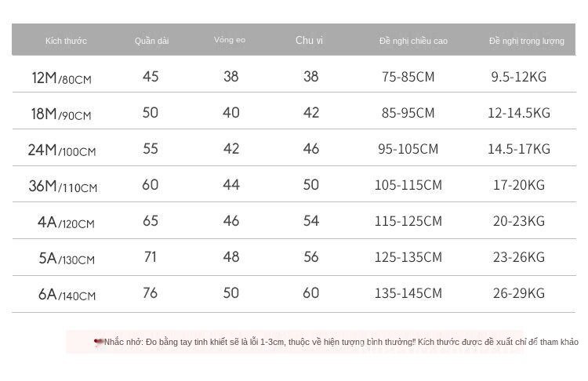The width and height of the screenshot is (588, 381).
Task: Select the 4A/120CM size label
Action: (x=66, y=223)
